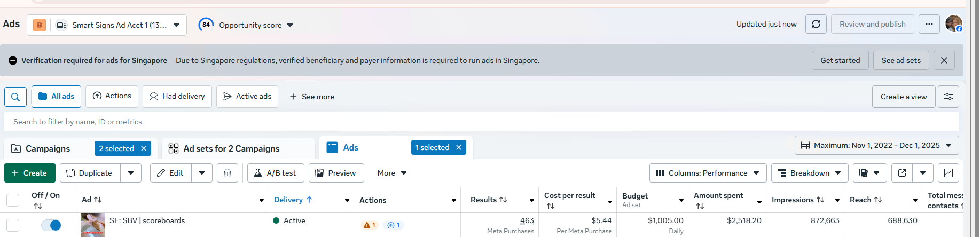Click the Duplicate button
The width and height of the screenshot is (980, 237).
pyautogui.click(x=90, y=173)
